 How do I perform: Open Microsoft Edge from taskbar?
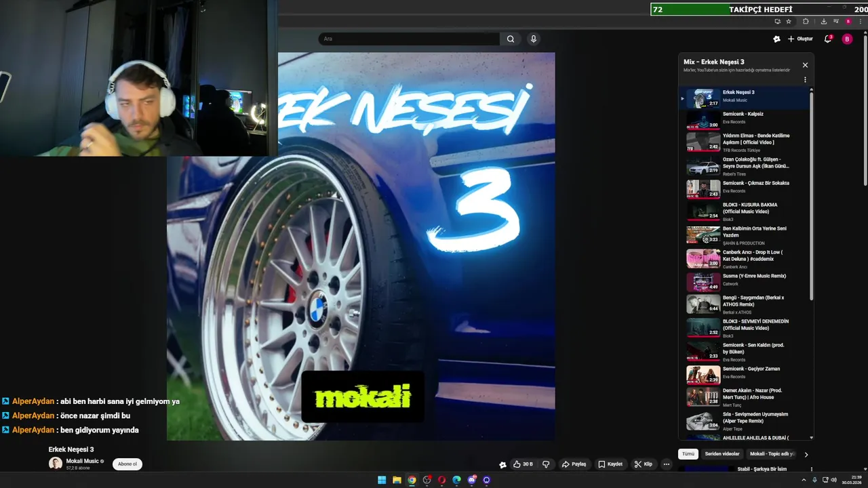pyautogui.click(x=456, y=480)
